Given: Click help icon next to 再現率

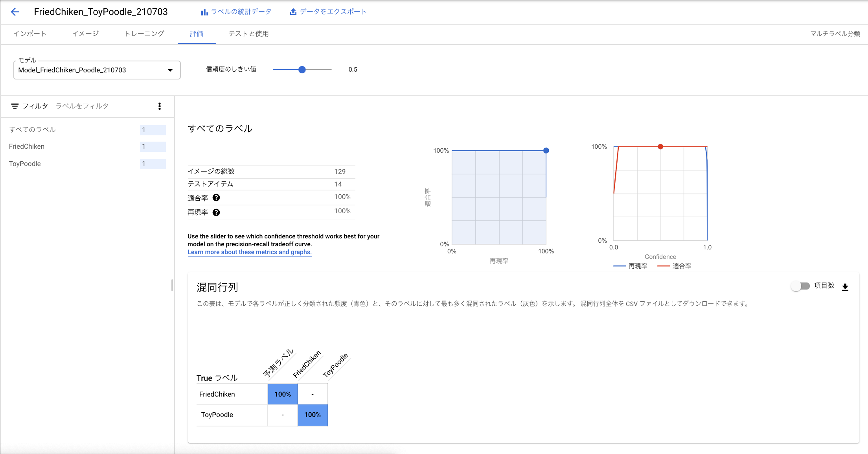Looking at the screenshot, I should 216,212.
